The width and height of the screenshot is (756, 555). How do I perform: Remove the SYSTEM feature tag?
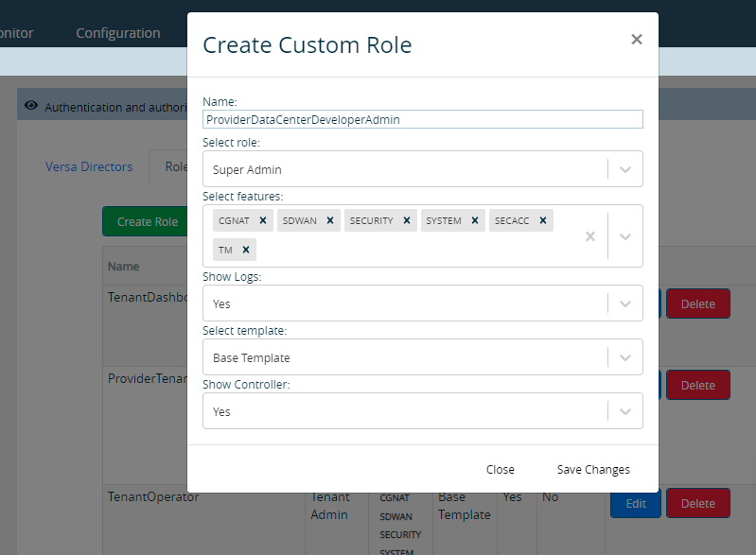(474, 220)
